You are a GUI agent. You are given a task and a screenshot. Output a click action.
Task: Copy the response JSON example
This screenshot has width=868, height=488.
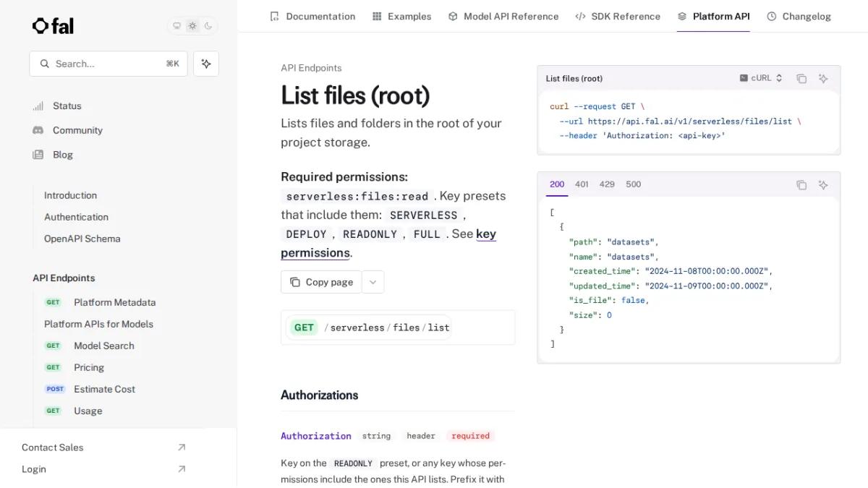[801, 184]
